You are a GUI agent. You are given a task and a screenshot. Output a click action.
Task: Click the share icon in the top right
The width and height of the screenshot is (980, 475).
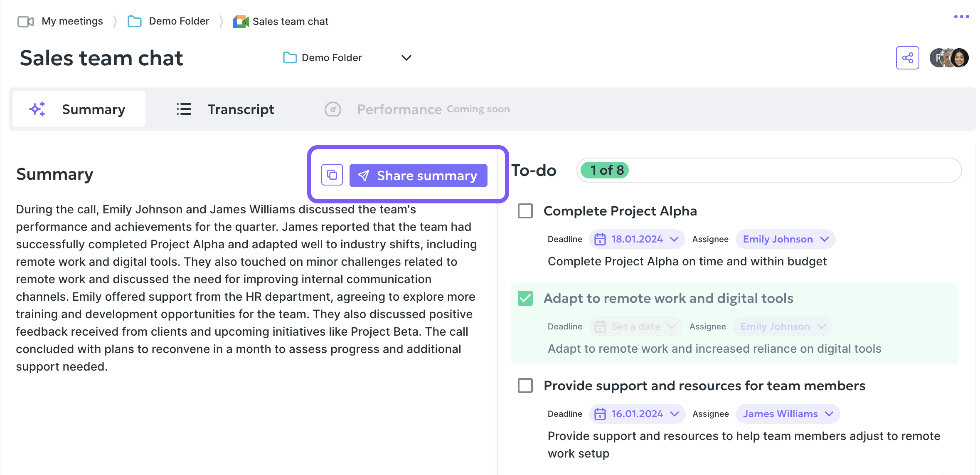pyautogui.click(x=907, y=57)
